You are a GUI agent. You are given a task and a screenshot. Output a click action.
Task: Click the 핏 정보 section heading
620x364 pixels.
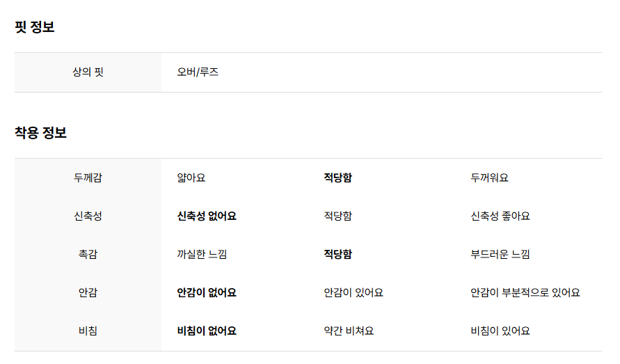(x=35, y=27)
